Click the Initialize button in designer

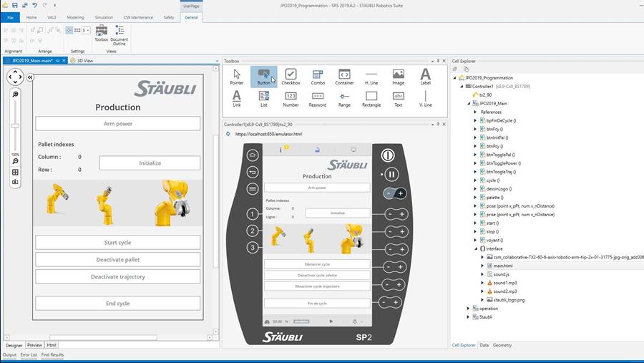tap(150, 163)
